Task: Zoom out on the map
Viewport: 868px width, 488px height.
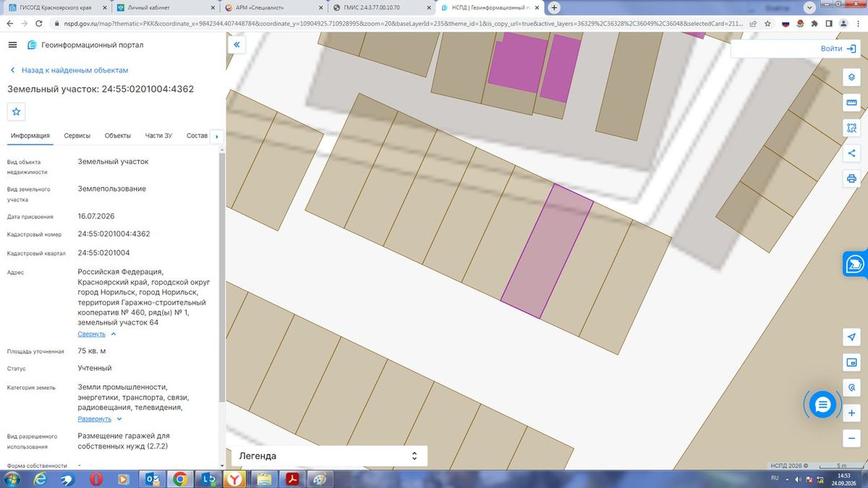Action: coord(851,438)
